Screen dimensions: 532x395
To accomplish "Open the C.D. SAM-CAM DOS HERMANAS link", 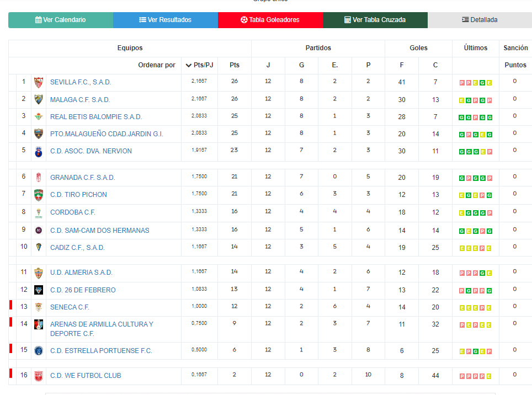I will pos(100,231).
